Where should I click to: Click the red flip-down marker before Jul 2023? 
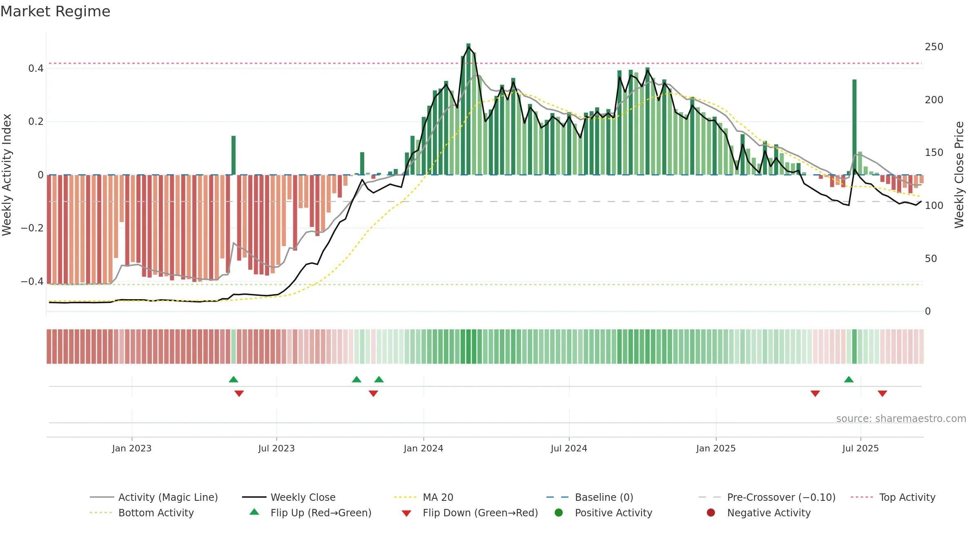(x=239, y=393)
